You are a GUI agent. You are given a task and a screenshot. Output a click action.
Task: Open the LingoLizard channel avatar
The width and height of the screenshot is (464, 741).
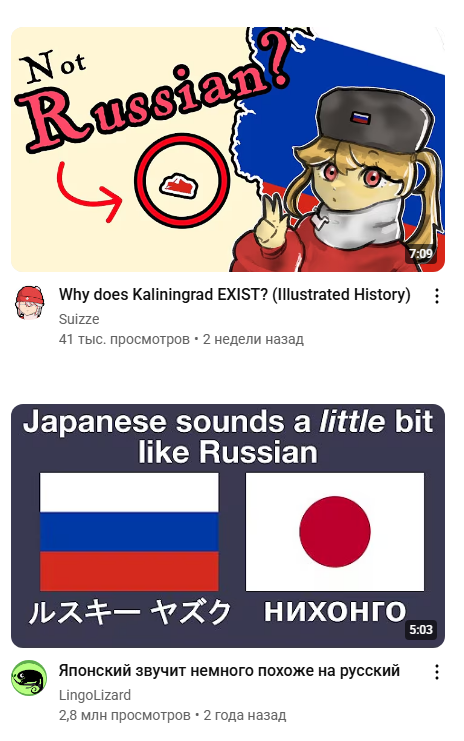pos(29,678)
